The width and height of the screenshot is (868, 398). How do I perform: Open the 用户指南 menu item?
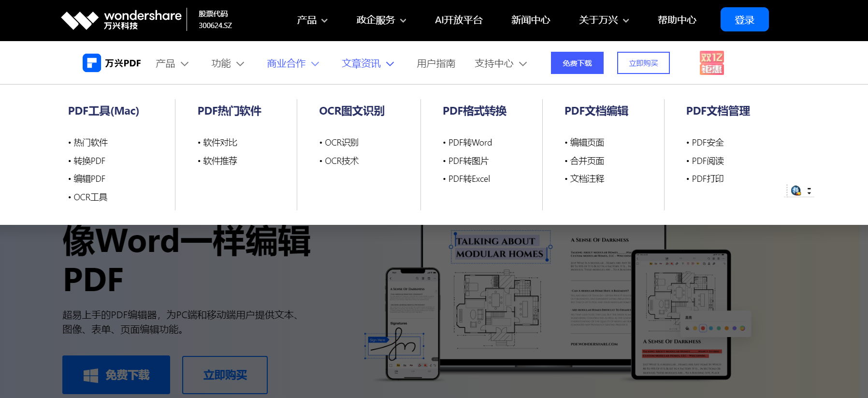tap(436, 63)
